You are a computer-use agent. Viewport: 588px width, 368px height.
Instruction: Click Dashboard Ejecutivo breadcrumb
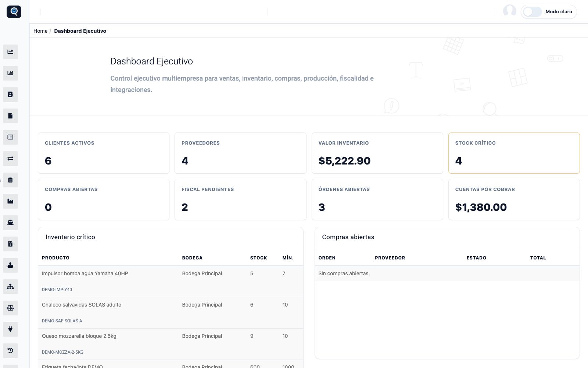(x=80, y=31)
